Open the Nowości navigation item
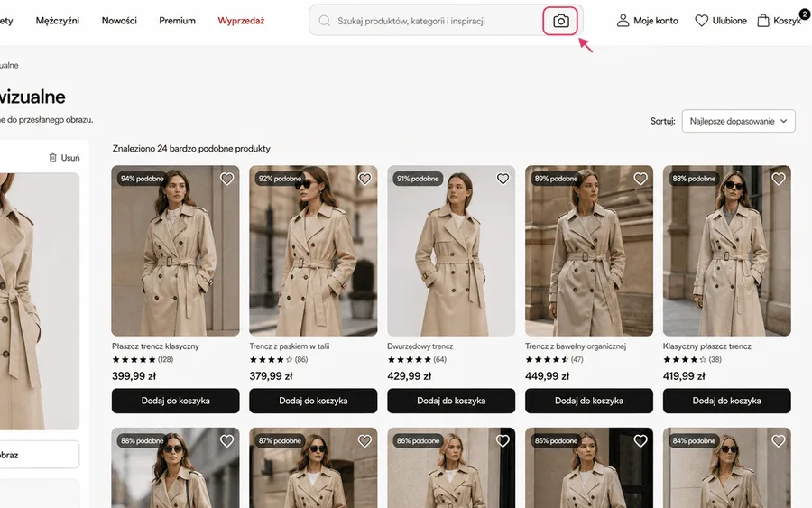This screenshot has height=508, width=812. pos(119,21)
